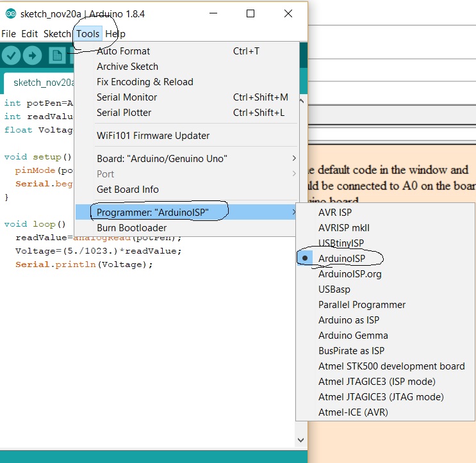Choose Burn Bootloader
Screen dimensions: 476x463
pos(185,228)
